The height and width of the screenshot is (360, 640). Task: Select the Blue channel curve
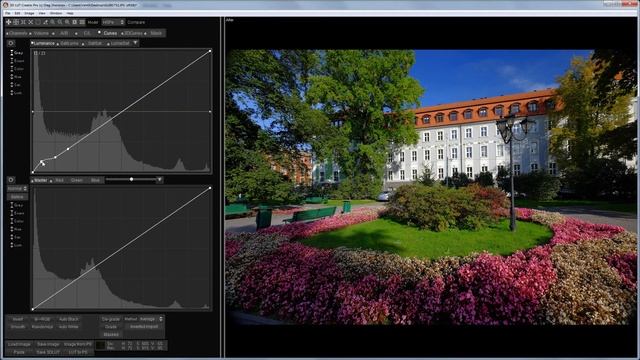95,180
